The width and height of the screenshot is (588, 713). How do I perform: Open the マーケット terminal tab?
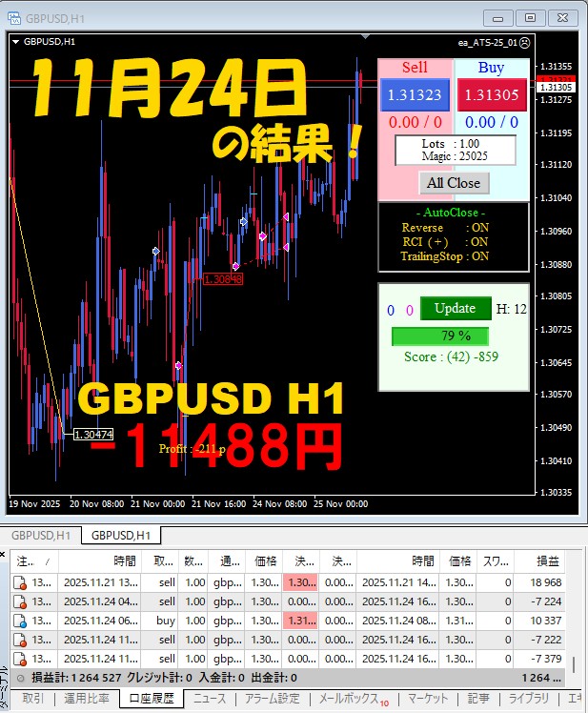[x=428, y=699]
